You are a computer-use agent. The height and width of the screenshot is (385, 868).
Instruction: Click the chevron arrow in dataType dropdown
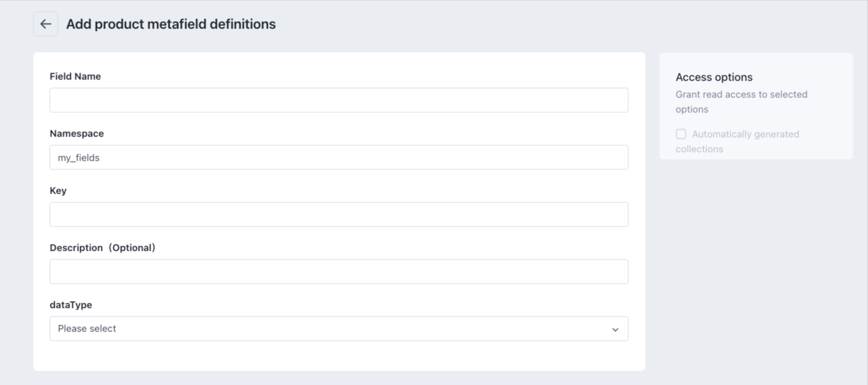coord(615,329)
